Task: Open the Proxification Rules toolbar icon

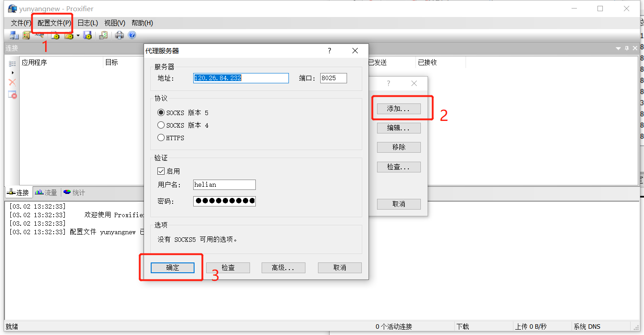Action: (x=26, y=35)
